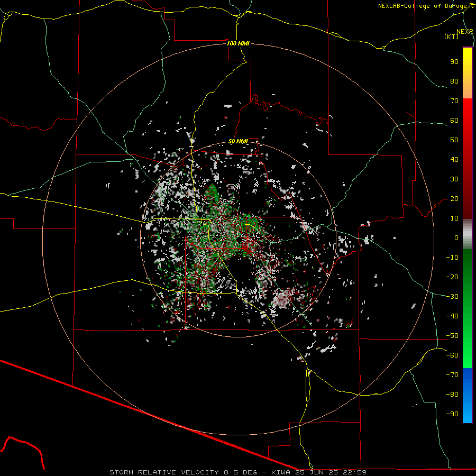Click the -60 value on velocity scale
Viewport: 476px width, 476px height.
point(452,355)
